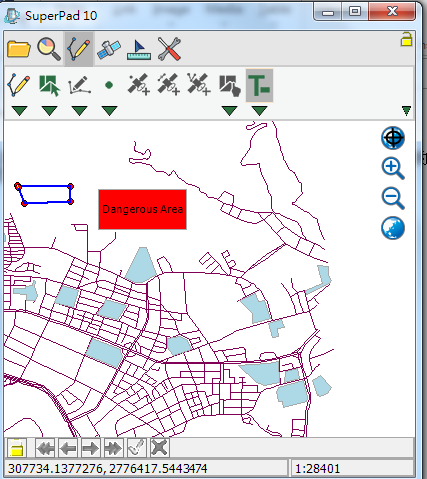The image size is (427, 479).
Task: Click the zoom out magnifier button
Action: pos(393,199)
